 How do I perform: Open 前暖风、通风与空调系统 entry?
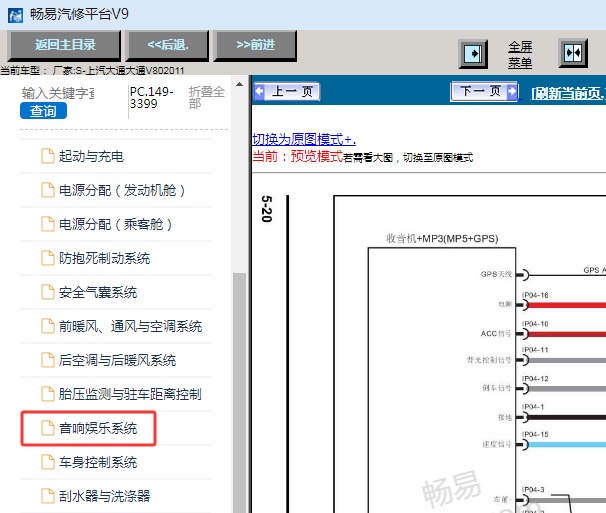(130, 326)
